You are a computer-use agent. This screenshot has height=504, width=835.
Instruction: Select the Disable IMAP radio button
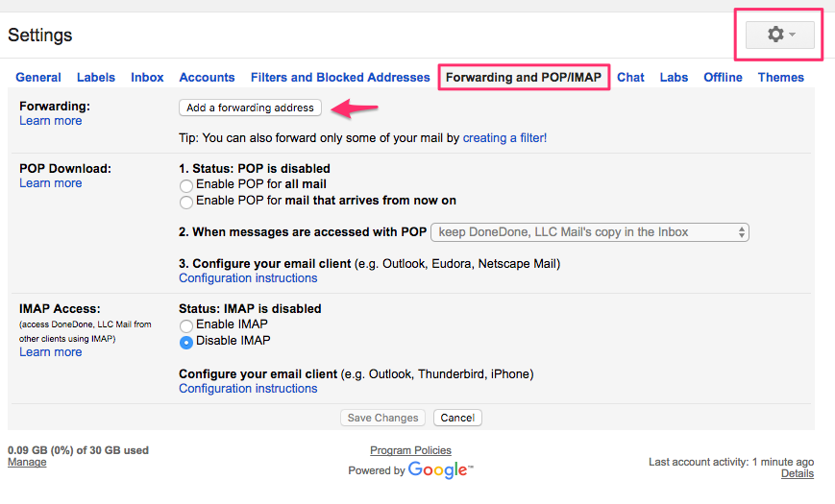[186, 342]
